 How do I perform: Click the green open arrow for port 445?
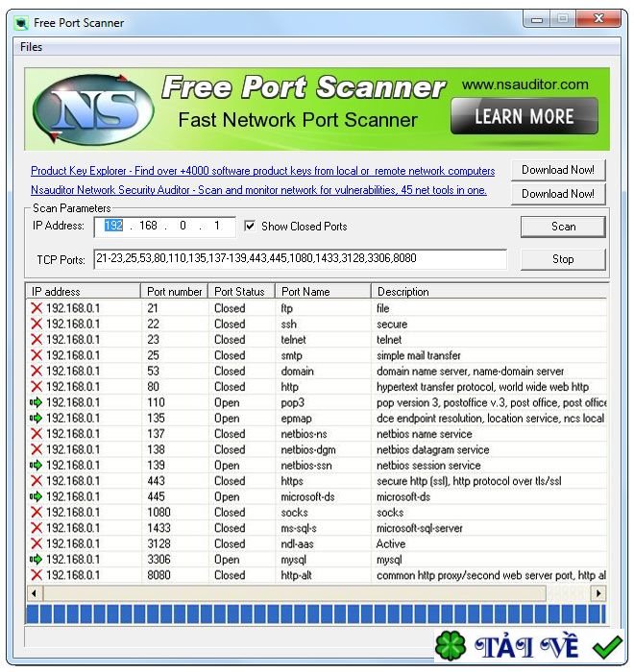click(x=37, y=496)
